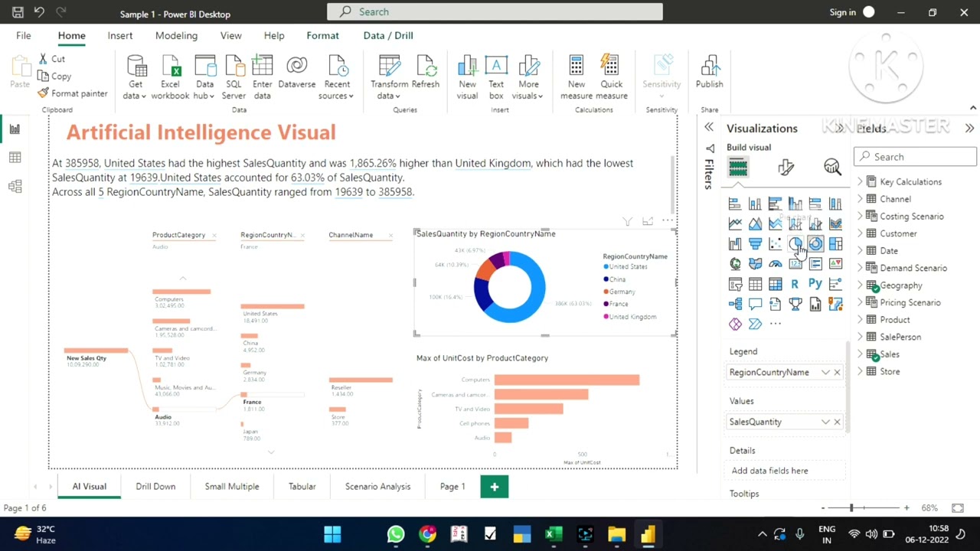
Task: Click Format painter in Clipboard group
Action: point(73,93)
